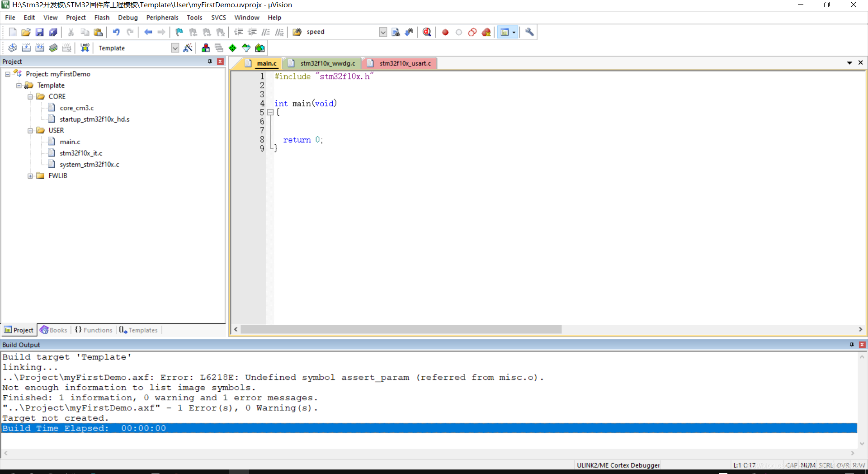
Task: Collapse the Template target node
Action: [x=19, y=85]
